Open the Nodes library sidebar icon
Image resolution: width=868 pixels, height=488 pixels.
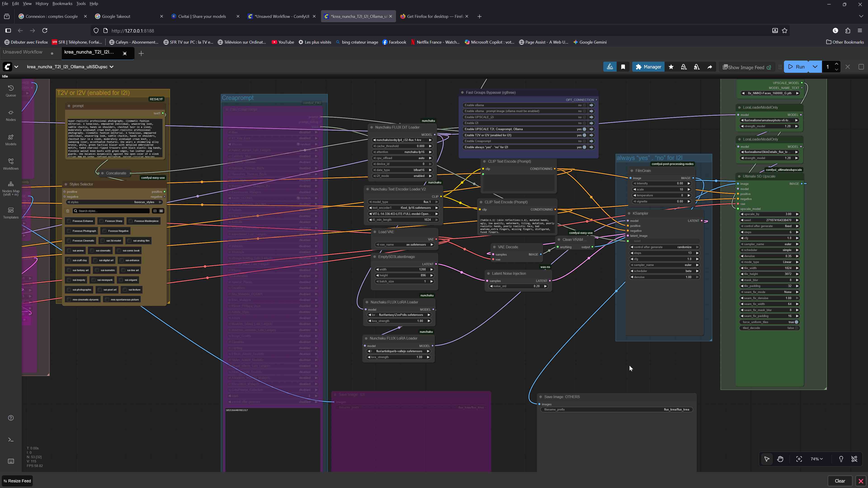click(x=11, y=115)
